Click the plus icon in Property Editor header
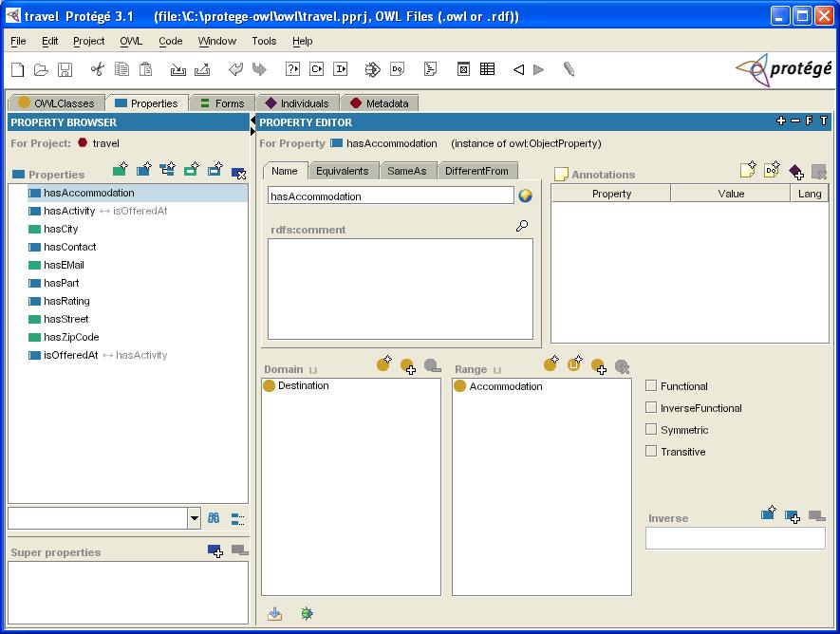Viewport: 840px width, 634px height. 781,121
